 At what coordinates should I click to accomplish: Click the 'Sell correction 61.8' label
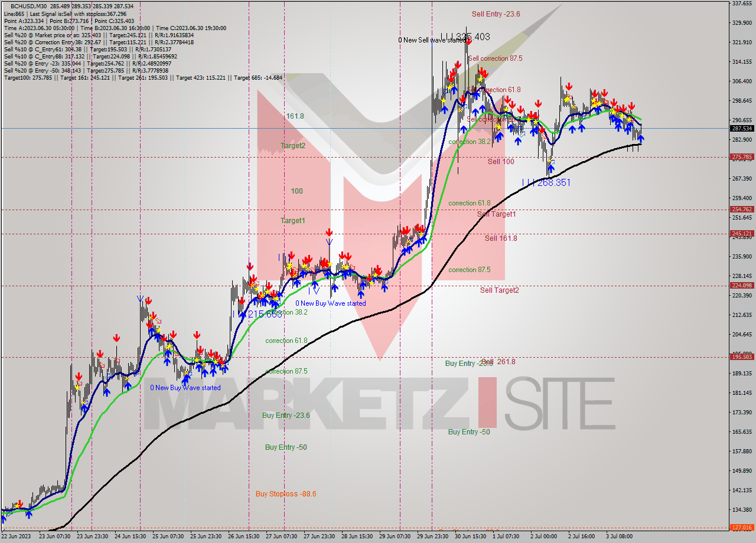494,90
